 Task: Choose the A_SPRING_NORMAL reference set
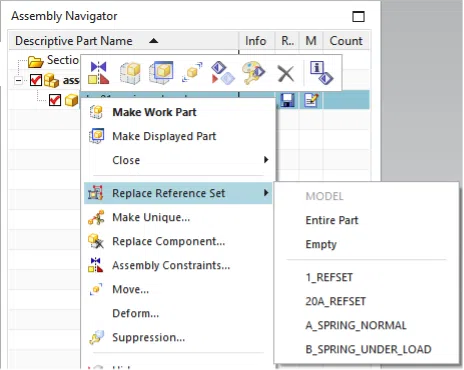356,325
